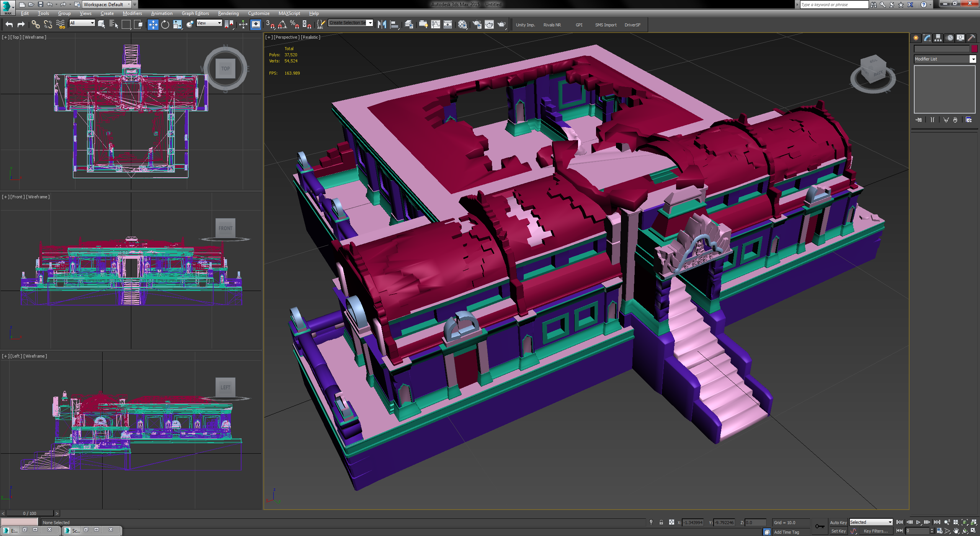Viewport: 980px width, 536px height.
Task: Click the object color swatch
Action: [x=974, y=49]
